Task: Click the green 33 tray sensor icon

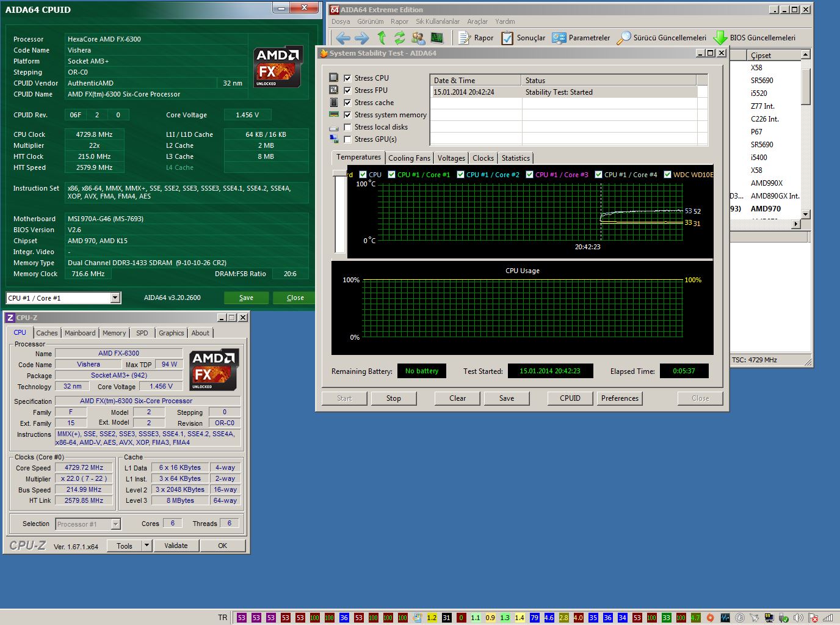Action: (666, 618)
